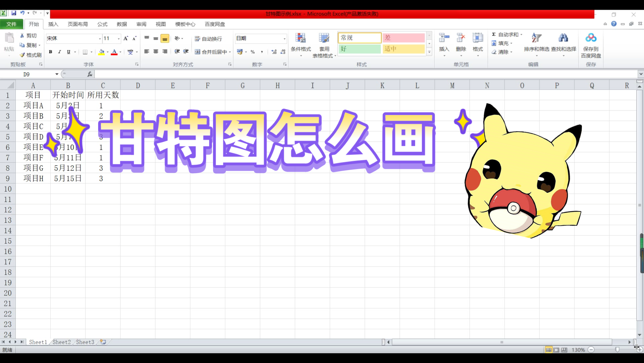This screenshot has height=363, width=644.
Task: Open AutoSum (自动求和) dropdown arrow
Action: tap(521, 35)
